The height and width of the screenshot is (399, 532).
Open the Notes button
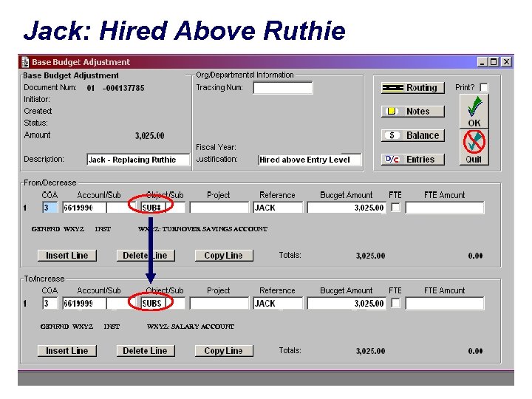click(x=412, y=112)
